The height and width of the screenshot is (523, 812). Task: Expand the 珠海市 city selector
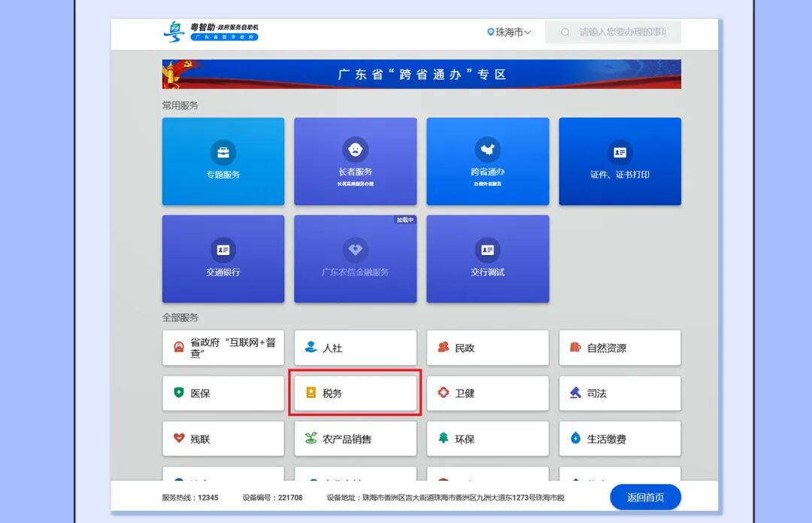pyautogui.click(x=508, y=32)
